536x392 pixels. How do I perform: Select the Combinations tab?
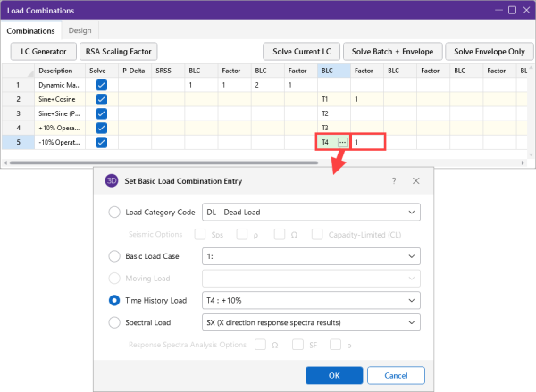click(31, 31)
